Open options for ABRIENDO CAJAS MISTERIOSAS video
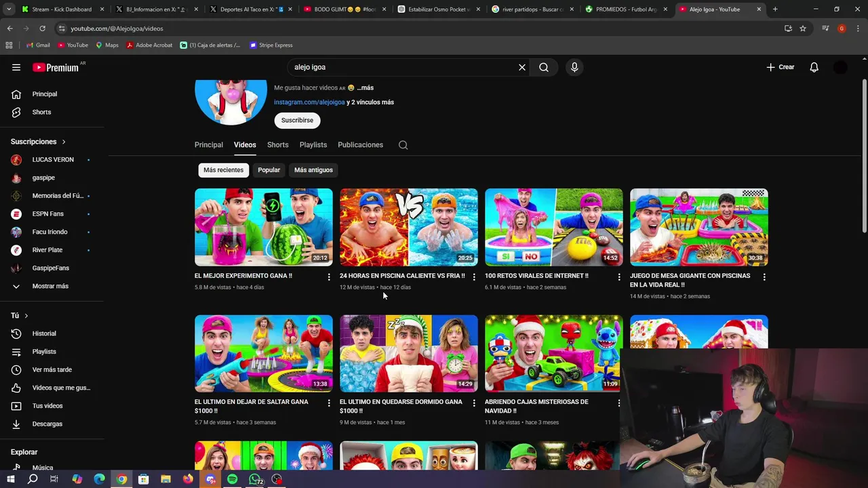This screenshot has width=868, height=488. pyautogui.click(x=619, y=403)
